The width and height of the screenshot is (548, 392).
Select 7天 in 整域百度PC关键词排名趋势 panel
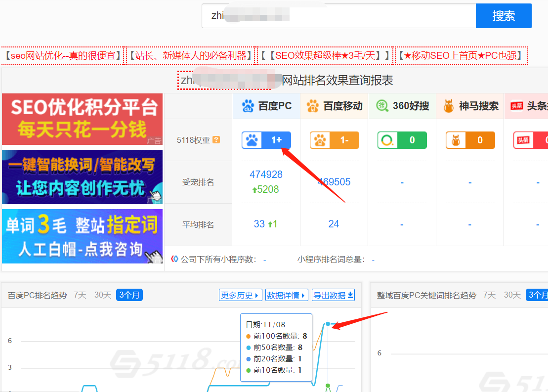pyautogui.click(x=490, y=295)
